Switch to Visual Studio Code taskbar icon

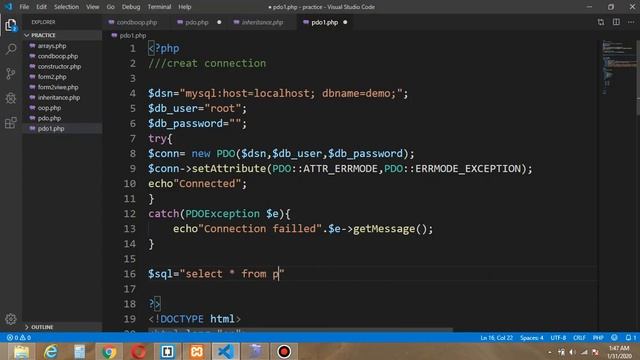[226, 351]
